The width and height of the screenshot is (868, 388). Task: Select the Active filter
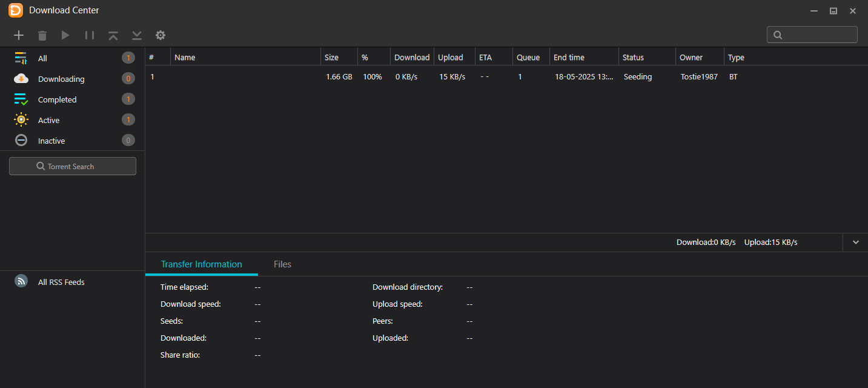[73, 120]
